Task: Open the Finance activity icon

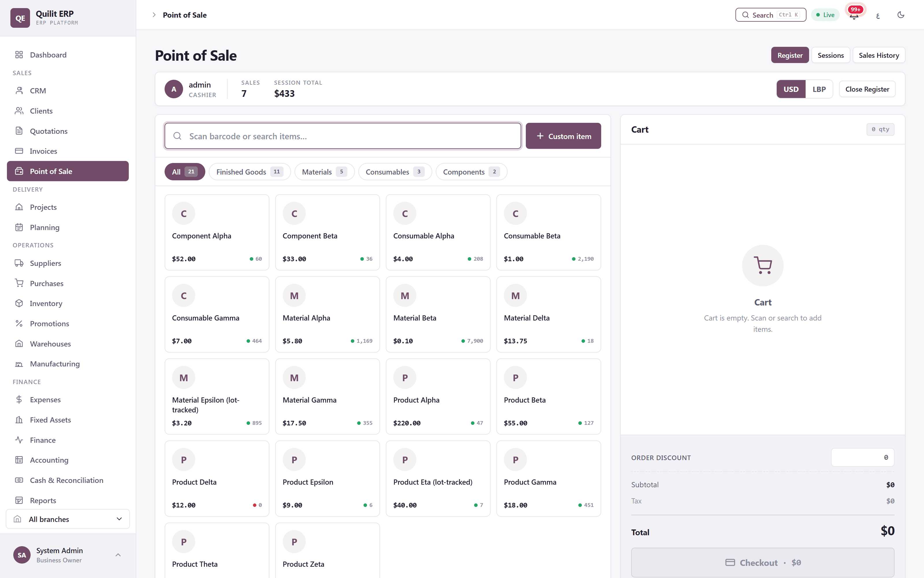Action: pos(19,440)
